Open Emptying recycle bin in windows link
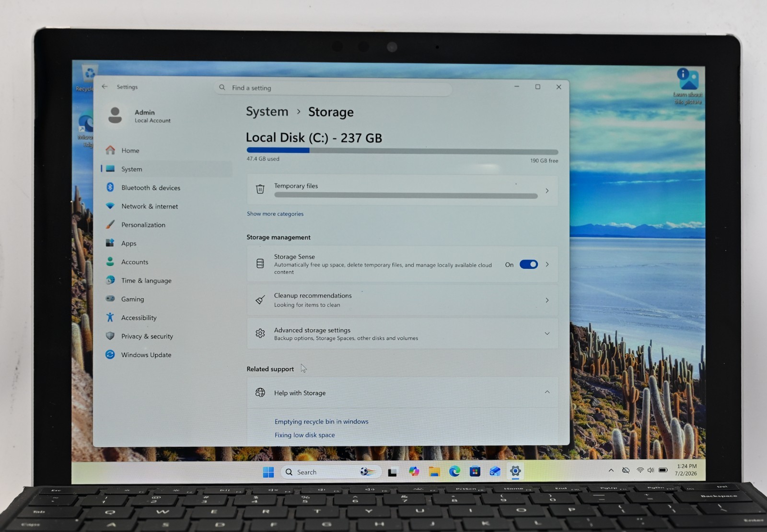Image resolution: width=767 pixels, height=532 pixels. click(x=322, y=422)
